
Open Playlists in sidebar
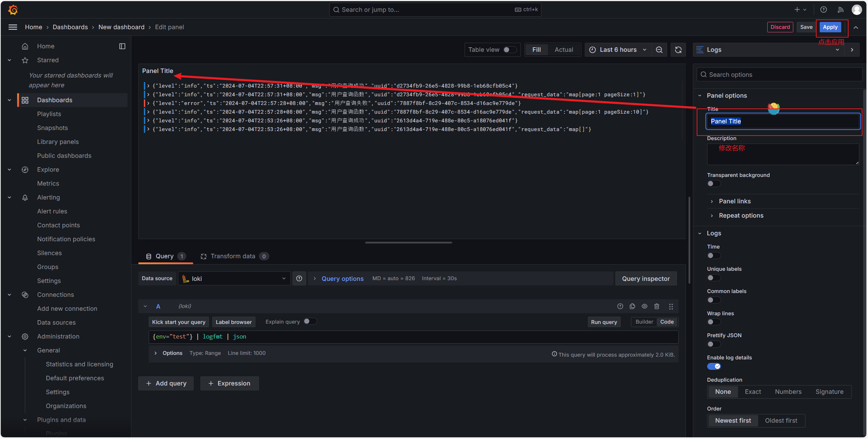coord(49,114)
